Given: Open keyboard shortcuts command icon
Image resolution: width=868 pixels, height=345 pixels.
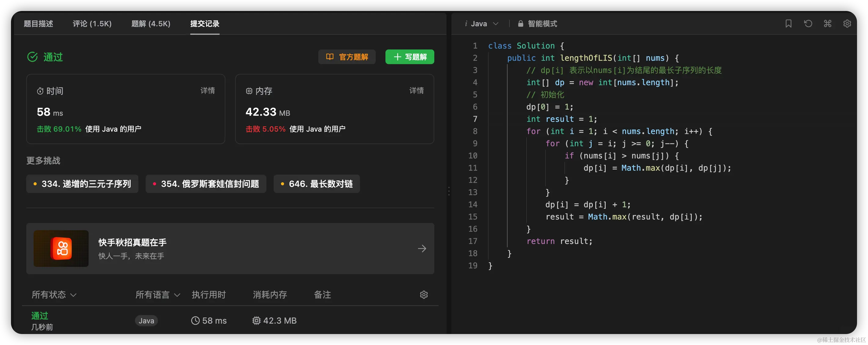Looking at the screenshot, I should (827, 24).
